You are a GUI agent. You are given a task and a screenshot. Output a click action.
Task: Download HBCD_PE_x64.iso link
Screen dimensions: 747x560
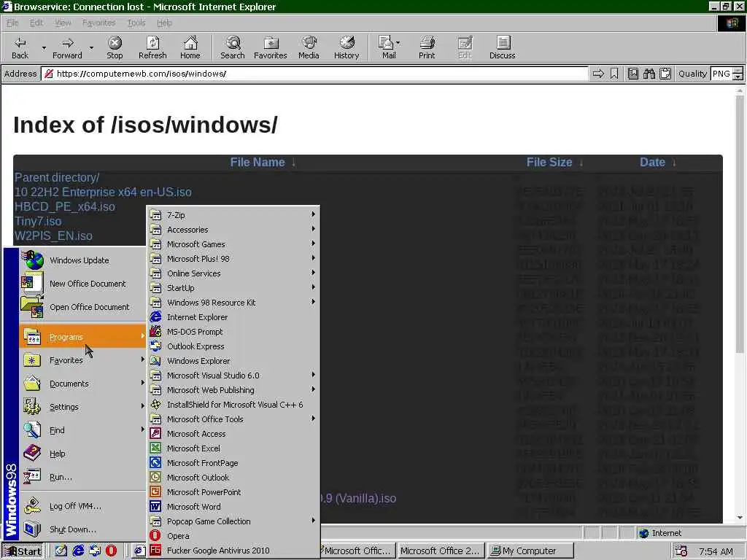coord(65,206)
